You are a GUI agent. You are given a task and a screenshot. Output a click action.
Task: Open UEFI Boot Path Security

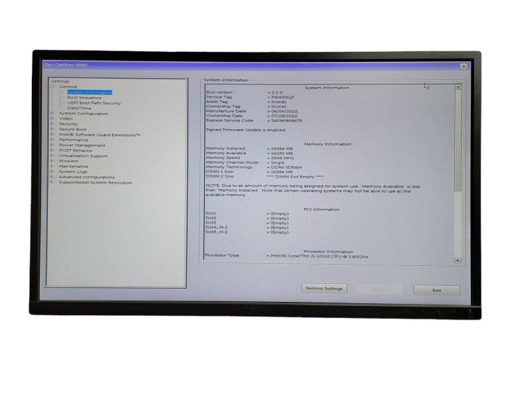coord(94,103)
